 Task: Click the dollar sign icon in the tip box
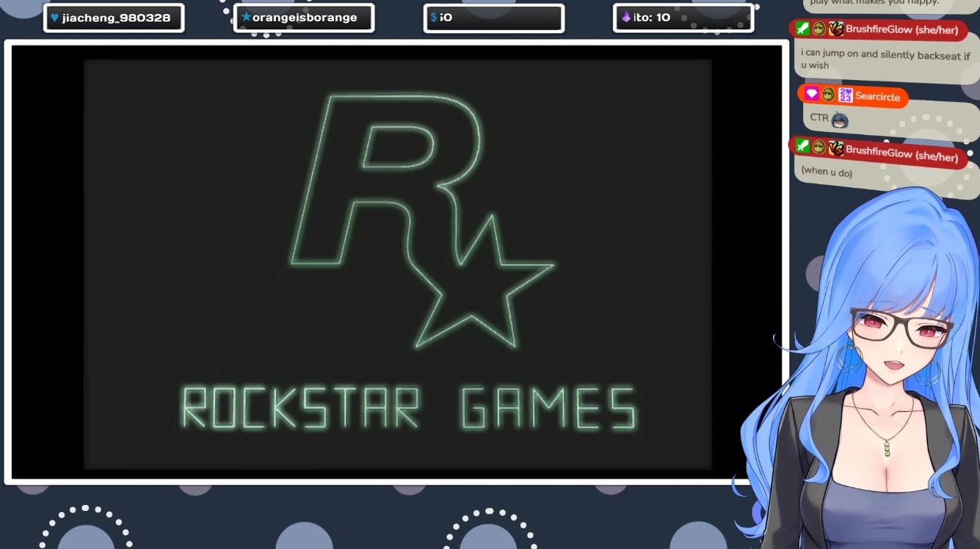pyautogui.click(x=434, y=18)
